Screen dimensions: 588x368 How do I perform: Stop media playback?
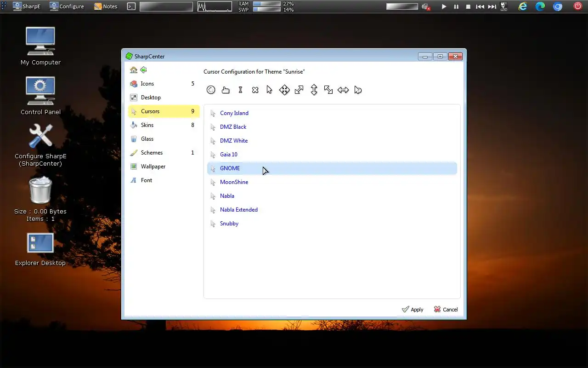468,6
